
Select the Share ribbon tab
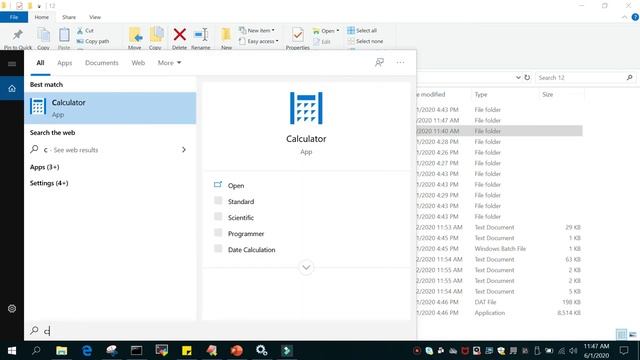[x=69, y=17]
